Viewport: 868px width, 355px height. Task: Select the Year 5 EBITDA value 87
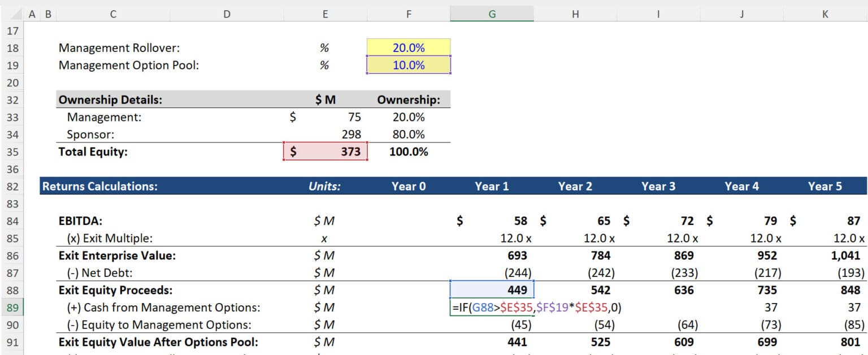824,220
